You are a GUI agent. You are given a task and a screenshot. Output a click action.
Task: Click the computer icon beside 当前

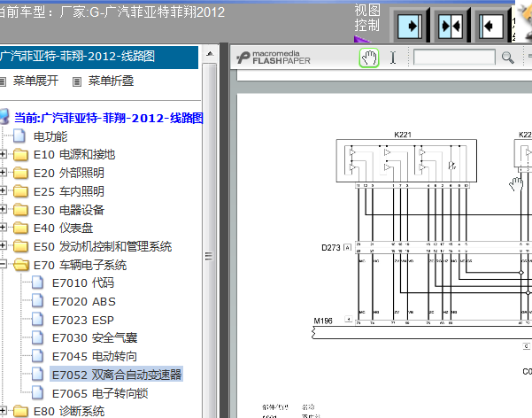(4, 117)
